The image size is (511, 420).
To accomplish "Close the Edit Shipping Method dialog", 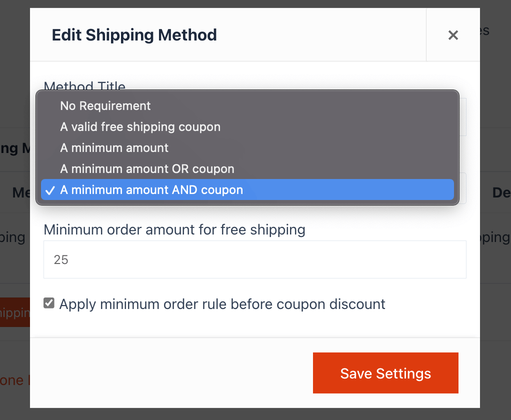I will click(452, 35).
